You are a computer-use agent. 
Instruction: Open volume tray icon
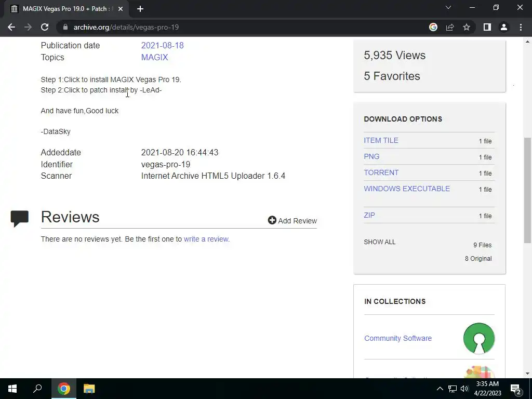click(464, 389)
